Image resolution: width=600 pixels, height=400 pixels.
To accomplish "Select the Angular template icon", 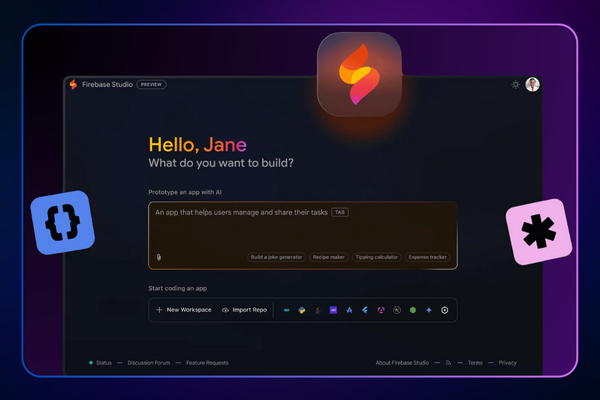I will point(381,310).
